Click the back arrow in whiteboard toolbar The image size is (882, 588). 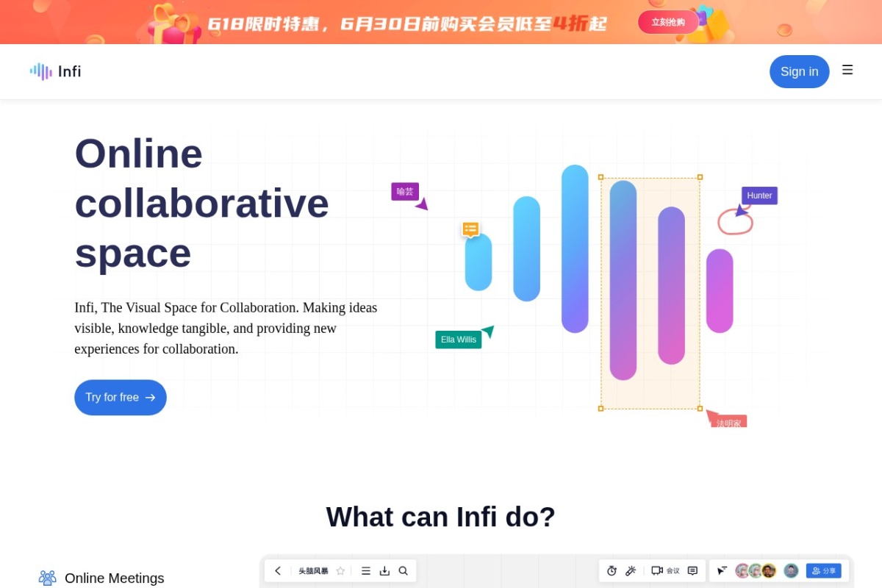pyautogui.click(x=278, y=571)
